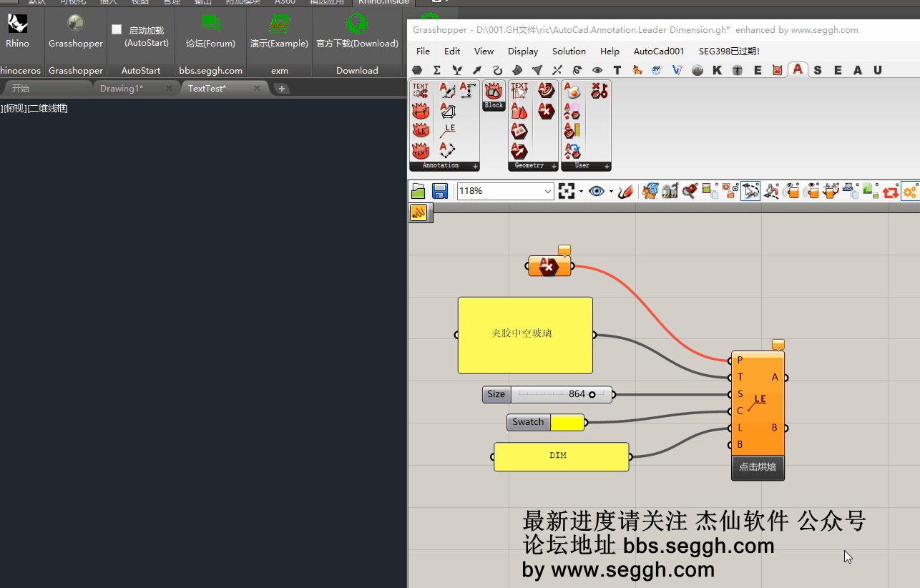Open the dropdown arrow beside preview eye
Image resolution: width=920 pixels, height=588 pixels.
point(611,192)
